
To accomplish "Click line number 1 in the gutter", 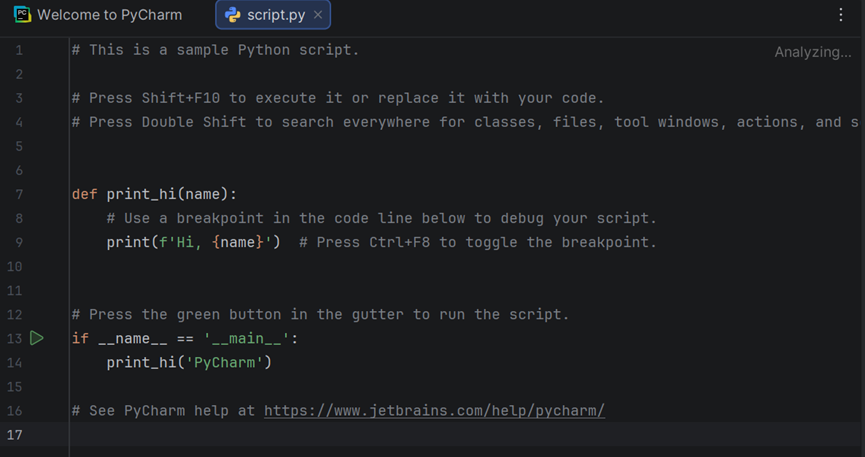I will (19, 50).
